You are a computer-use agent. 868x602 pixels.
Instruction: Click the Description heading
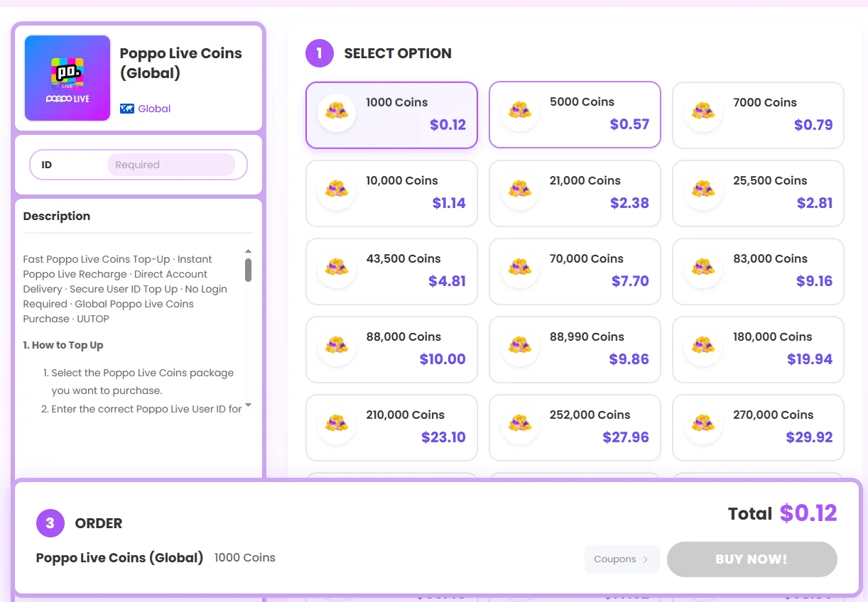[57, 216]
